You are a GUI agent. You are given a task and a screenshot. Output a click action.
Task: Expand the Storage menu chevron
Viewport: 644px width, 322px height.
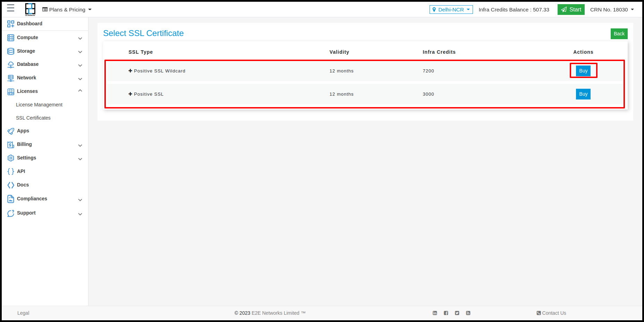pyautogui.click(x=80, y=52)
